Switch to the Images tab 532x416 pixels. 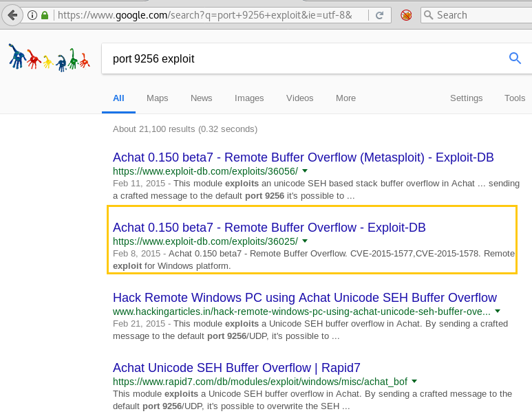(x=249, y=98)
